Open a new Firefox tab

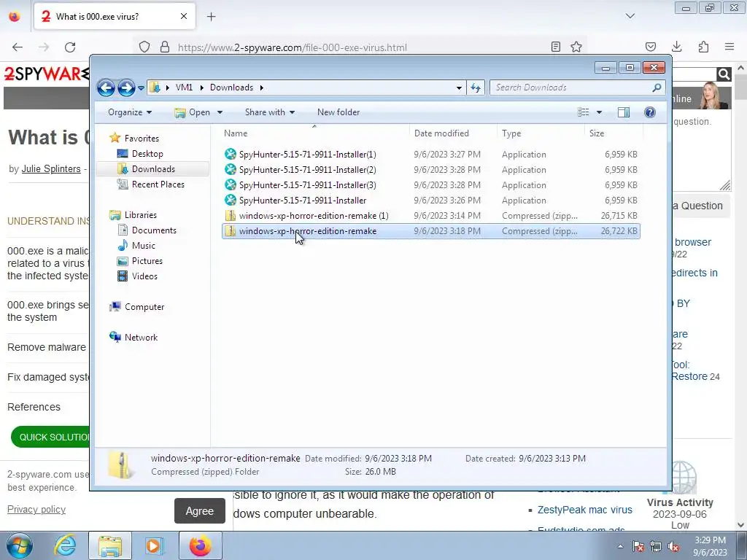[211, 16]
